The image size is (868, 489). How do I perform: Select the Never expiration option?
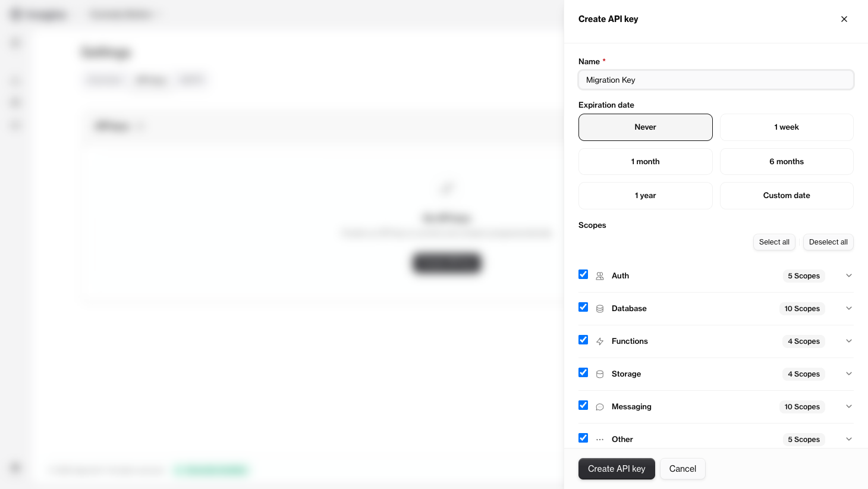(x=645, y=127)
